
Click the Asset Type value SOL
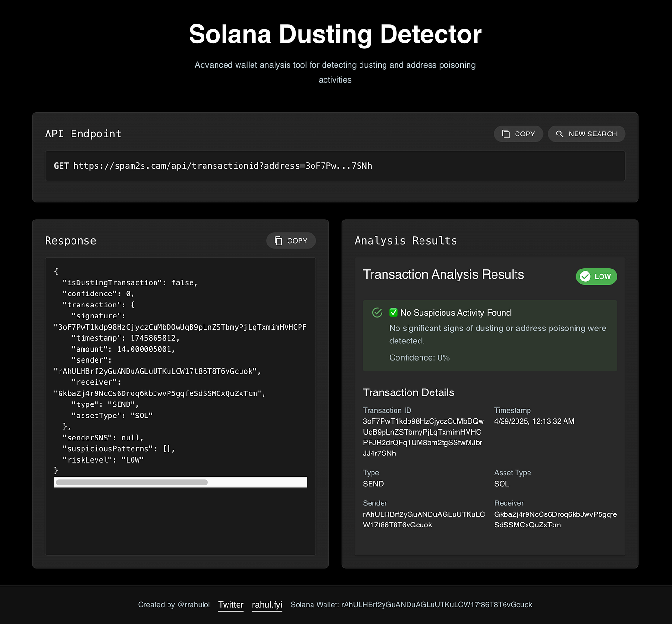(502, 484)
